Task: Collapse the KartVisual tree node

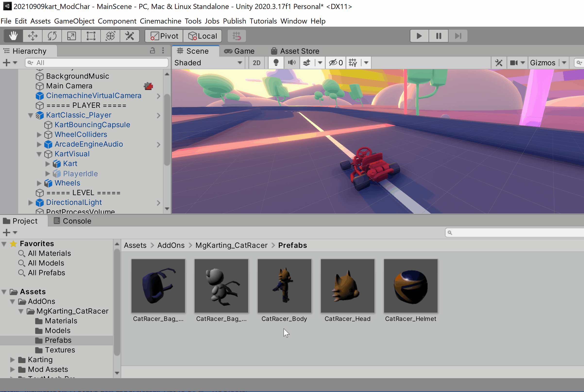Action: coord(39,154)
